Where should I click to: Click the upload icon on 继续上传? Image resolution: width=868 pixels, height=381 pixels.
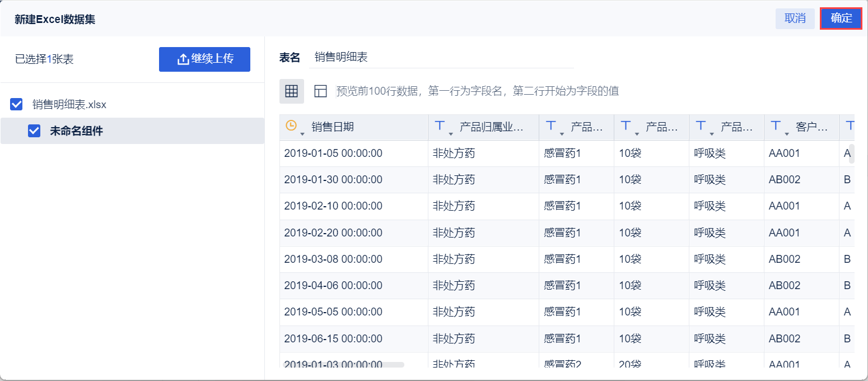pyautogui.click(x=183, y=59)
